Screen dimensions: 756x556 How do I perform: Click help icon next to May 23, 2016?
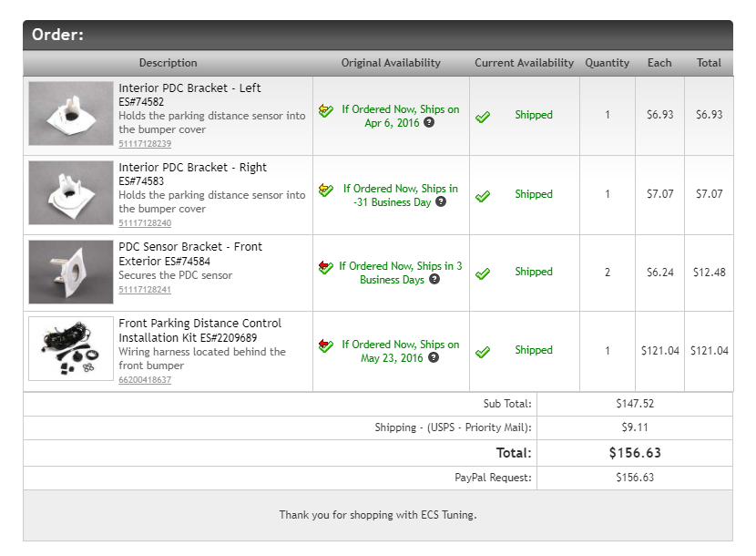(x=434, y=357)
